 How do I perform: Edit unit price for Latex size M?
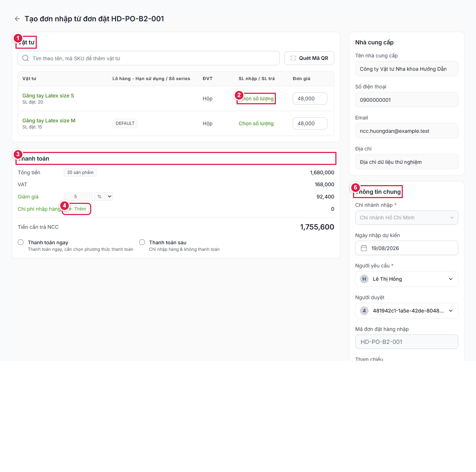[310, 123]
